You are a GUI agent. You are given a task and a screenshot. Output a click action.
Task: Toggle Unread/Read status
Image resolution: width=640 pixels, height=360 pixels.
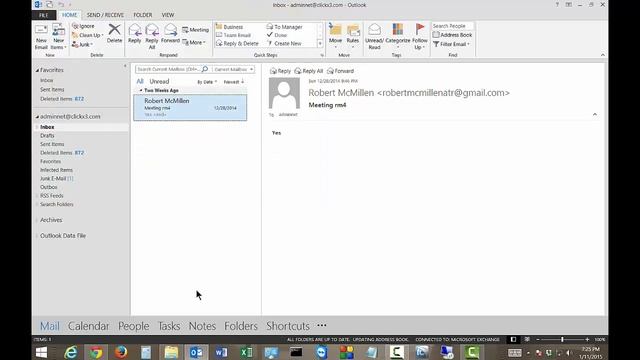374,37
